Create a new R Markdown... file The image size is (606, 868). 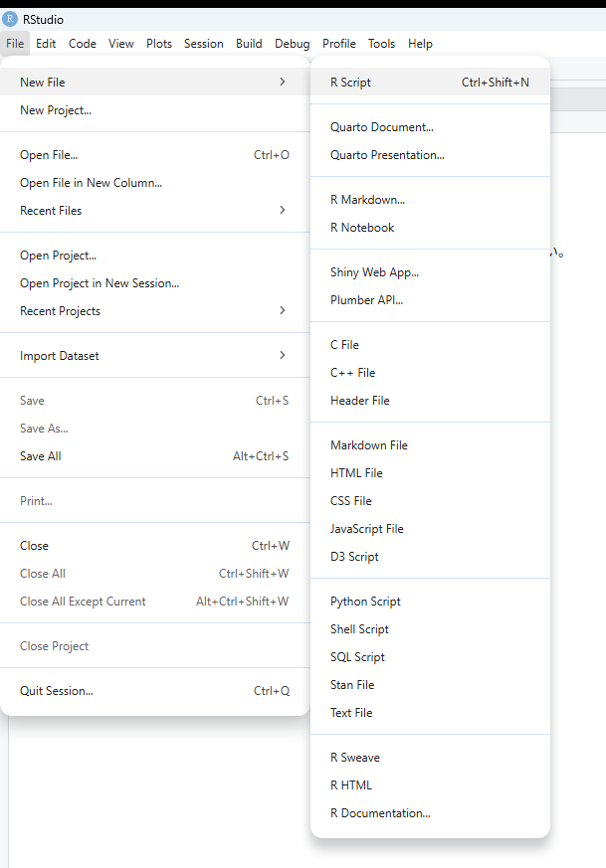367,200
